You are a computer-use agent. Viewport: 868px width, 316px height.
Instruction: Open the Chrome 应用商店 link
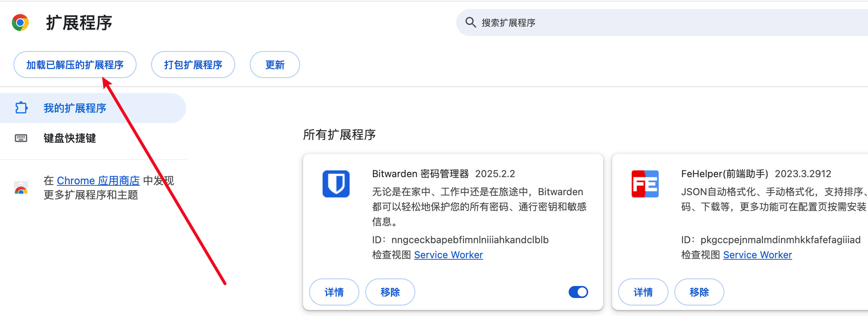pyautogui.click(x=98, y=181)
